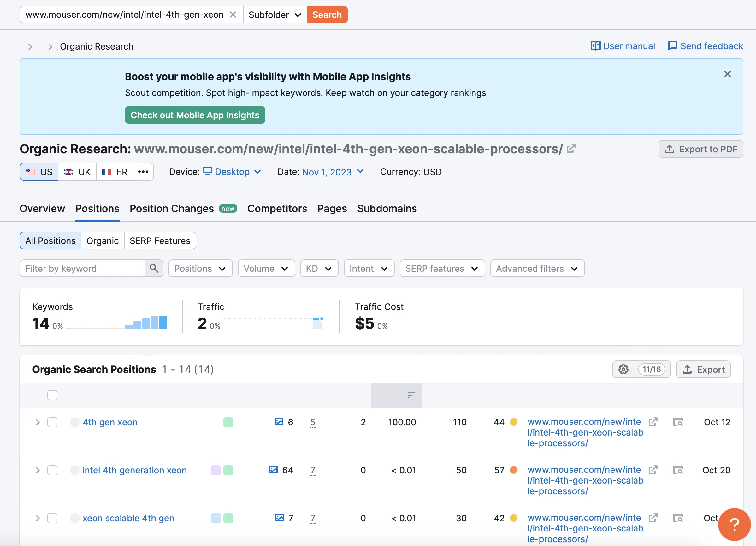Go to the Position Changes tab
Image resolution: width=756 pixels, height=546 pixels.
coord(183,209)
